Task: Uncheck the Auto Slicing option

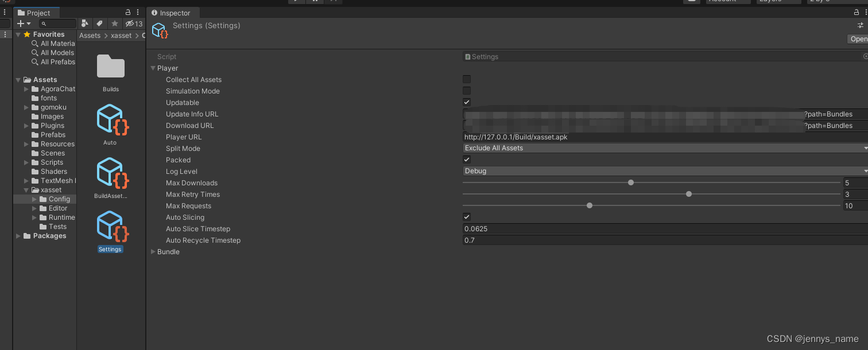Action: [466, 217]
